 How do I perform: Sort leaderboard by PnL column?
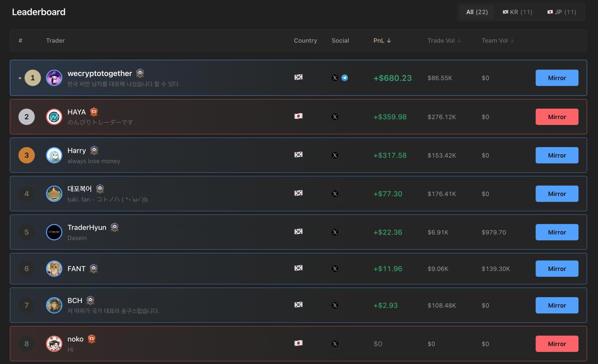click(x=382, y=41)
